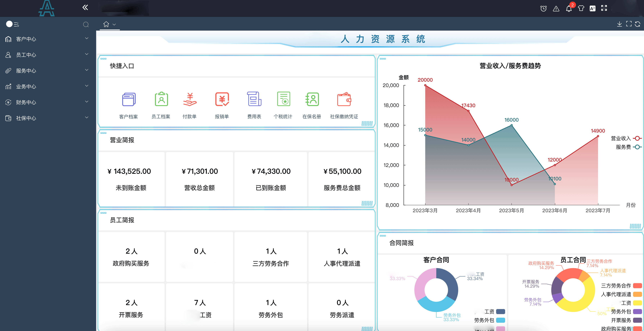Open the alarm clock reminders icon

[x=543, y=8]
